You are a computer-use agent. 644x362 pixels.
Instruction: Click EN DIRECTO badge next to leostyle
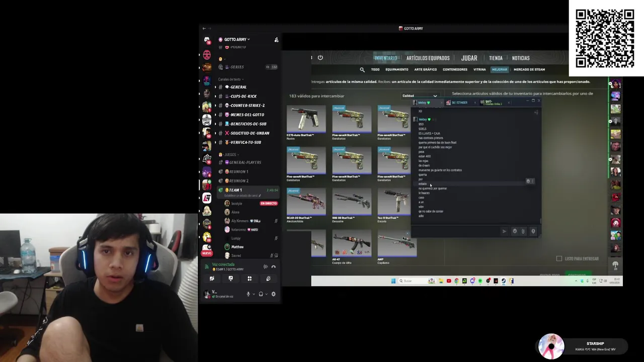269,203
